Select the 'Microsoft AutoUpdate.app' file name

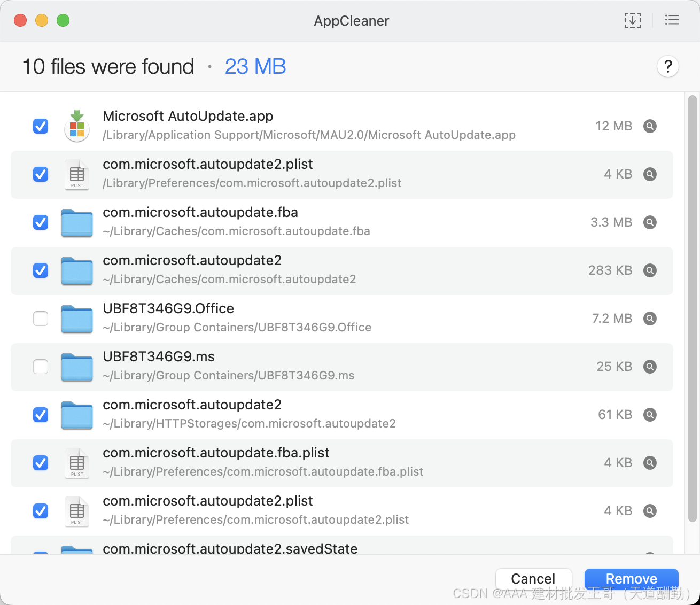pos(188,116)
